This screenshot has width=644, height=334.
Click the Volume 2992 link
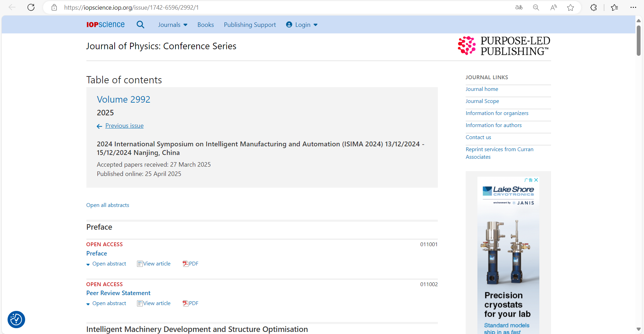[x=124, y=100]
